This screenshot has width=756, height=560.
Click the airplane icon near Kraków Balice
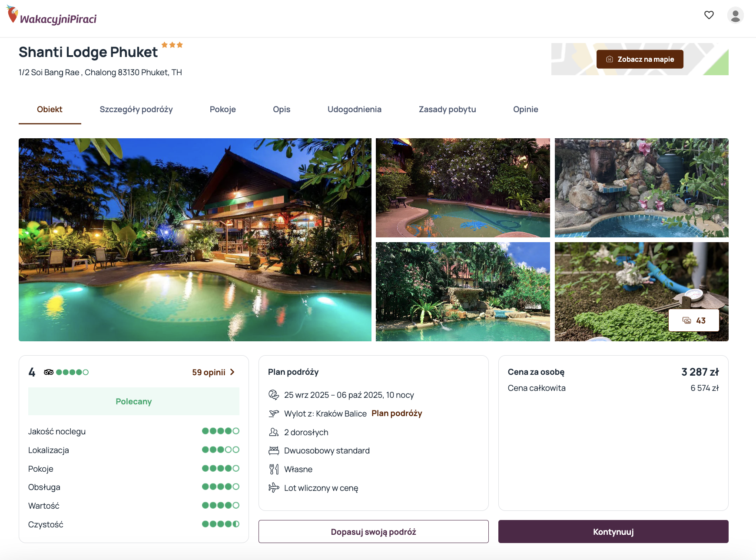click(x=274, y=413)
